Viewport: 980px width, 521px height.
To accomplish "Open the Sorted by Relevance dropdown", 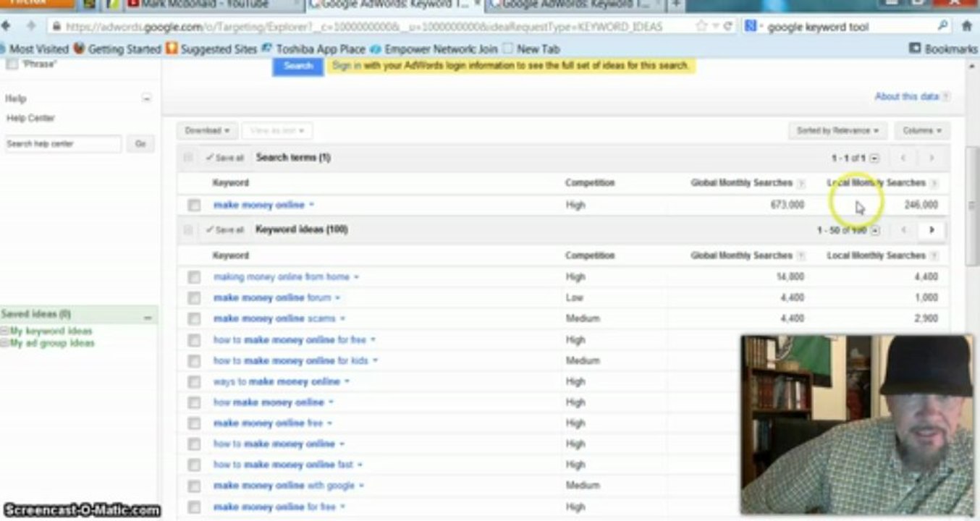I will coord(837,131).
